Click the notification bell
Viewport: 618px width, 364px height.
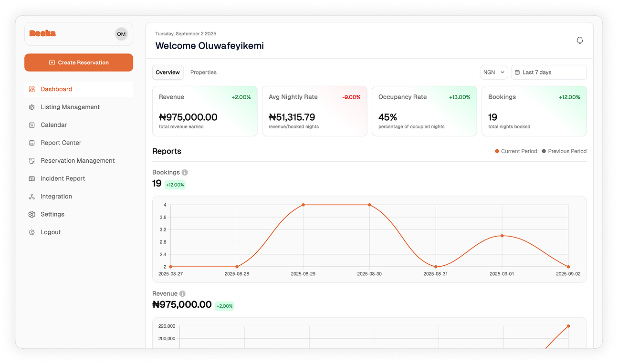click(579, 41)
